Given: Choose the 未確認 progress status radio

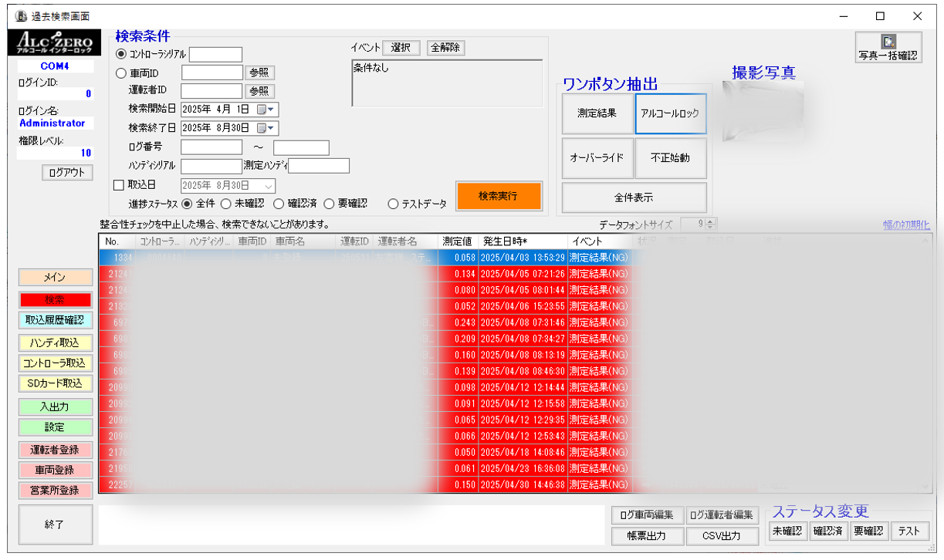Looking at the screenshot, I should [225, 204].
